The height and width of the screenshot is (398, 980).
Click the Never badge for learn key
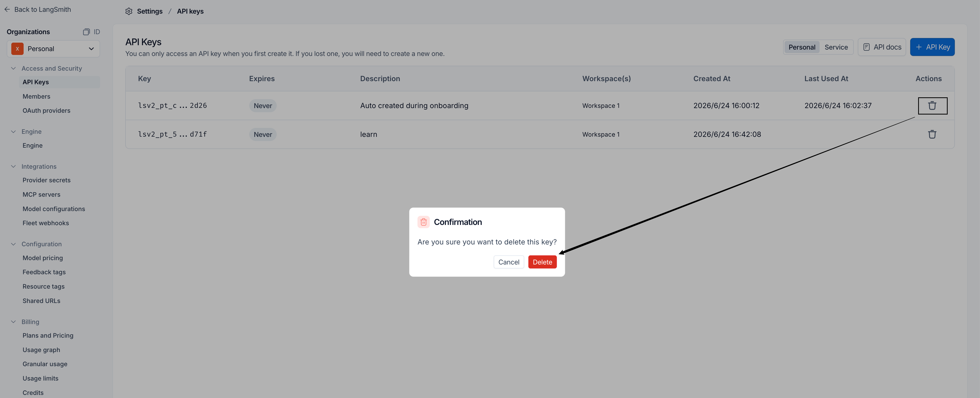[263, 135]
